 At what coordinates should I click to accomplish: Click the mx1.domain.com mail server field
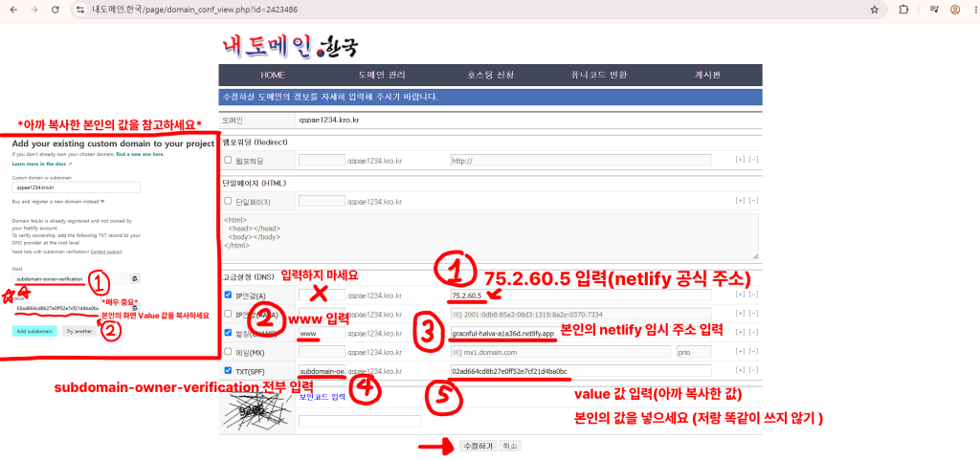click(561, 351)
